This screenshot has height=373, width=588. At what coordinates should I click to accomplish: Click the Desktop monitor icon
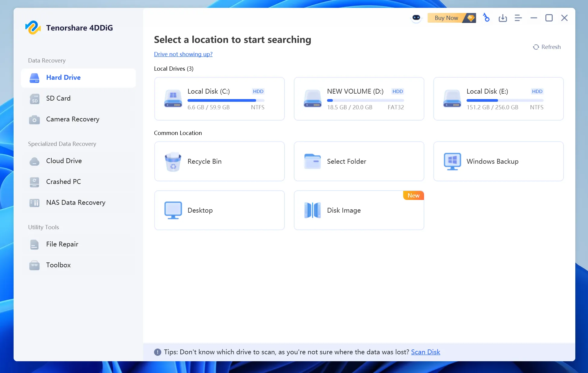173,210
